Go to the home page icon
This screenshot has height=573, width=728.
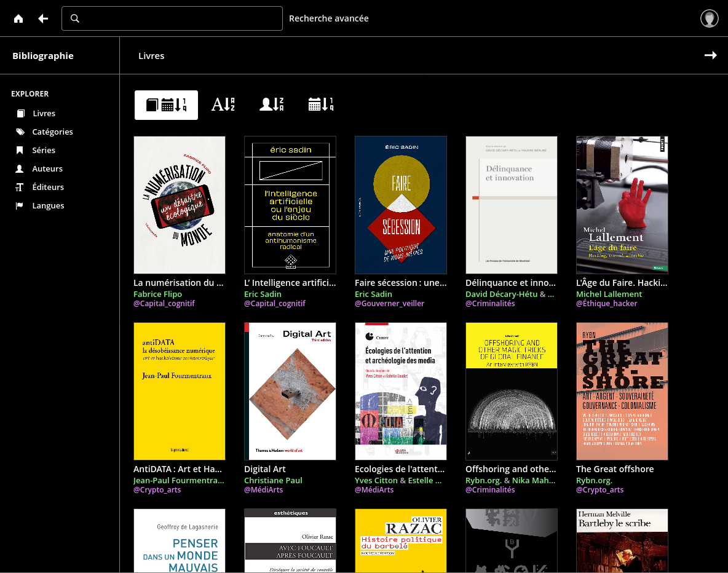point(18,18)
